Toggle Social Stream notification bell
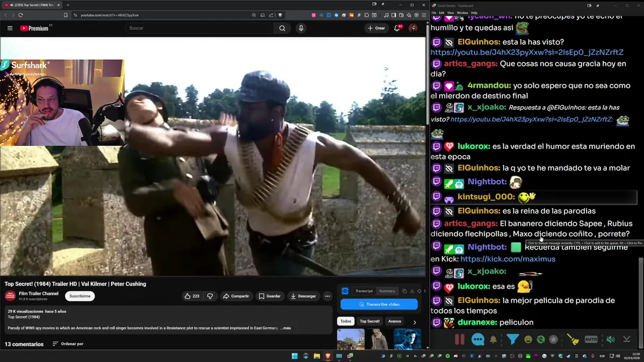 click(x=493, y=339)
